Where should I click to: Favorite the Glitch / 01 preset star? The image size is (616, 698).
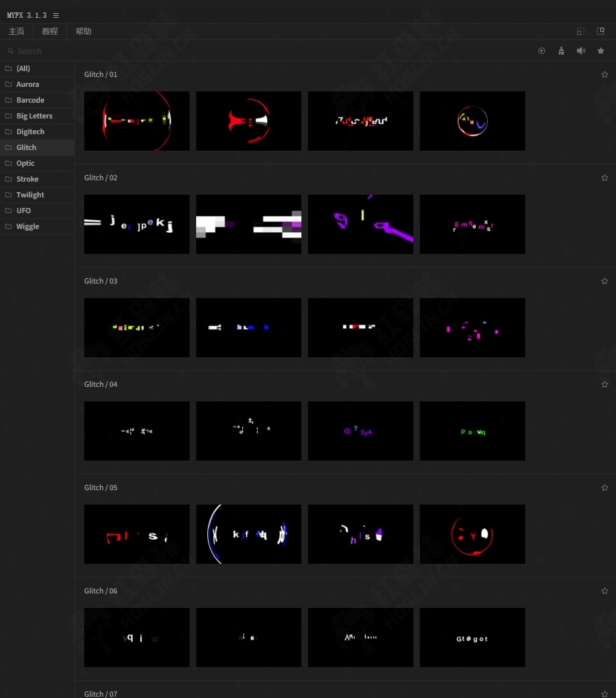[604, 74]
